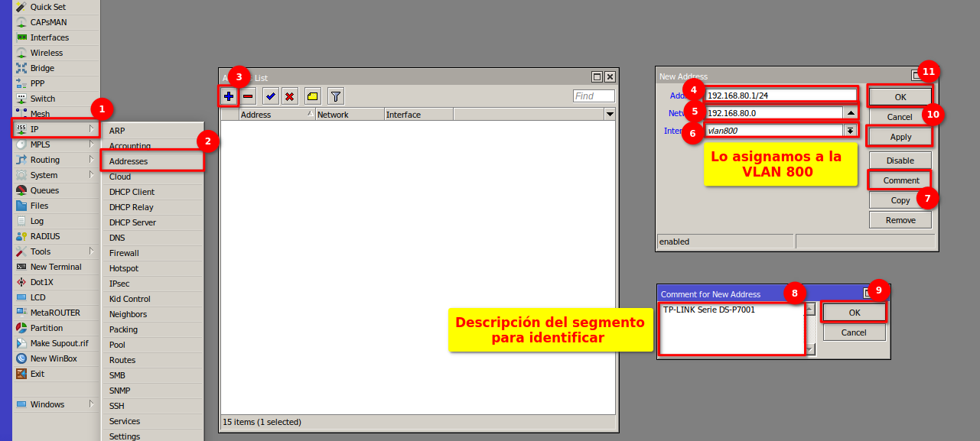The image size is (980, 441).
Task: Click the red minus Remove icon
Action: 248,96
